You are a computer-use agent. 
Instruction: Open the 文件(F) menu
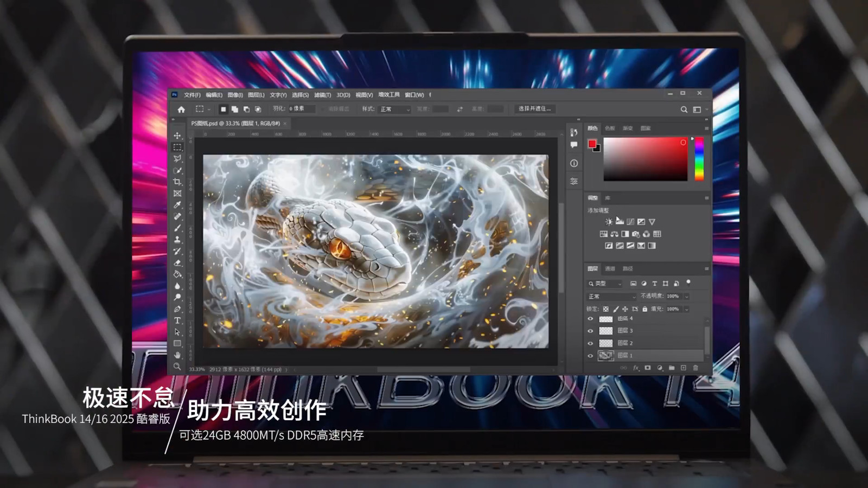coord(192,95)
